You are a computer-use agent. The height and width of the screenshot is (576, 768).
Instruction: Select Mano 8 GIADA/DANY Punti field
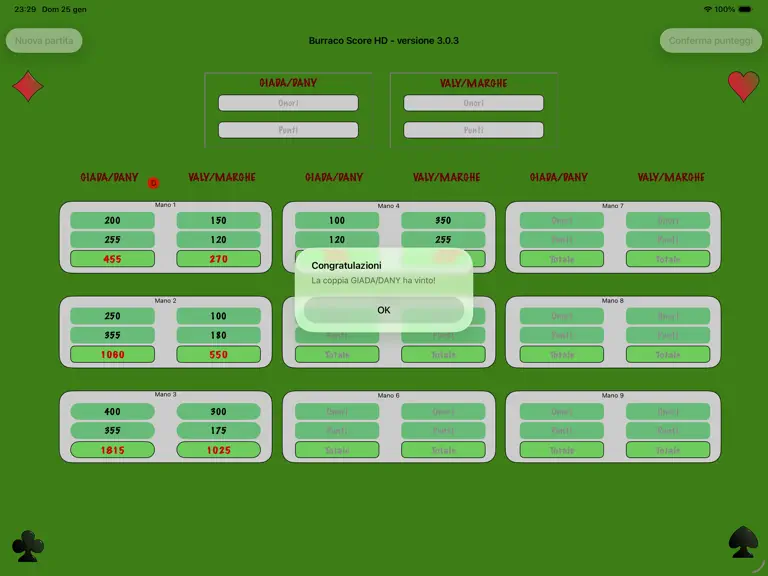[562, 335]
